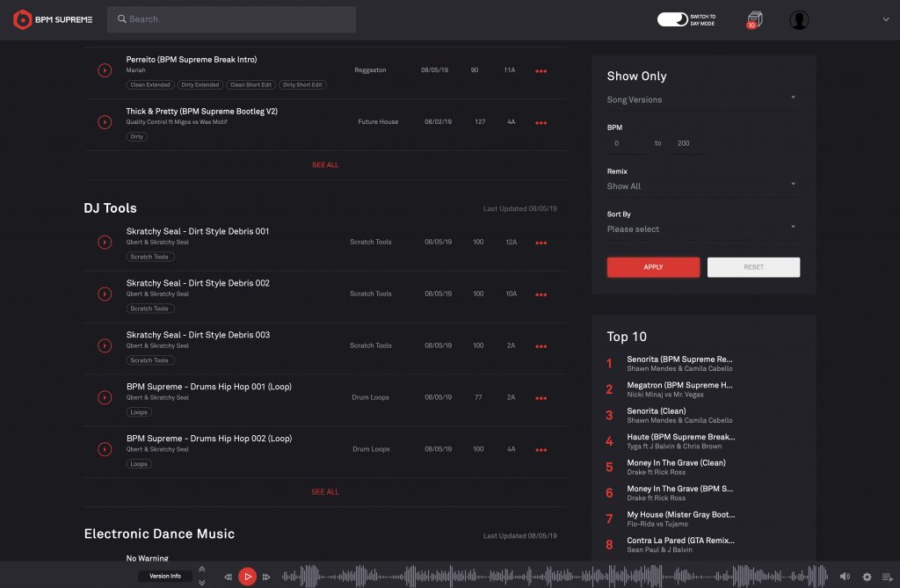
Task: Open three-dot menu for Drums Hip Hop 002
Action: (x=541, y=450)
